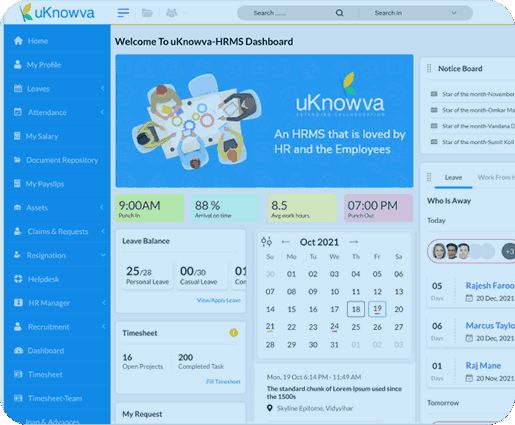Click the pink Punch Out tile

(378, 208)
